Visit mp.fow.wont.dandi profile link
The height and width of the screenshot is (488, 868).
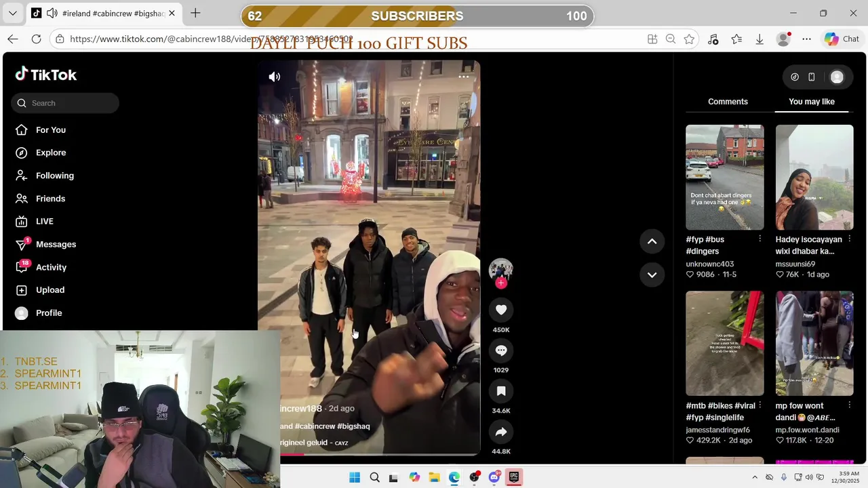pos(807,430)
